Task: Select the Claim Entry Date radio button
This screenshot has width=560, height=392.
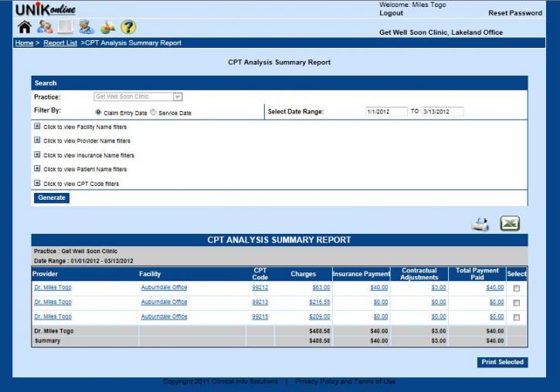Action: click(x=98, y=113)
